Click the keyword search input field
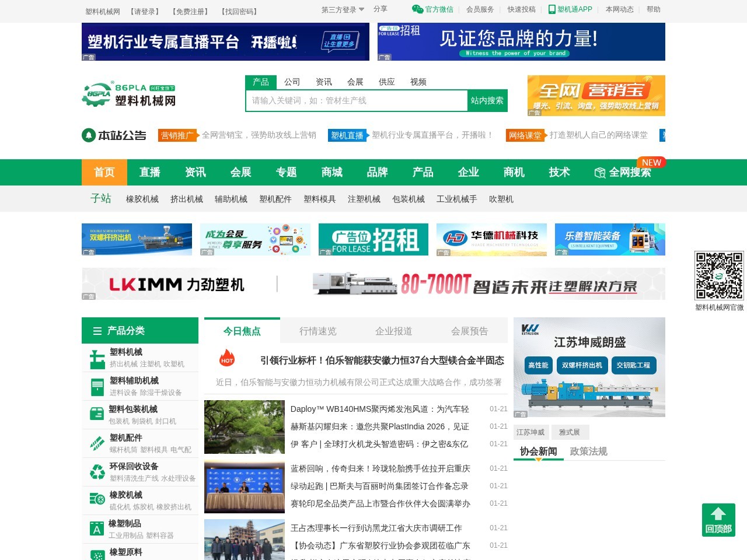 [x=357, y=101]
